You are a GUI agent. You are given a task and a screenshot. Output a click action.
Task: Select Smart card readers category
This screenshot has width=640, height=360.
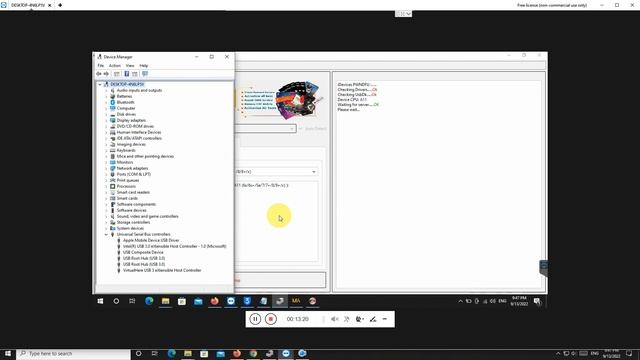133,192
